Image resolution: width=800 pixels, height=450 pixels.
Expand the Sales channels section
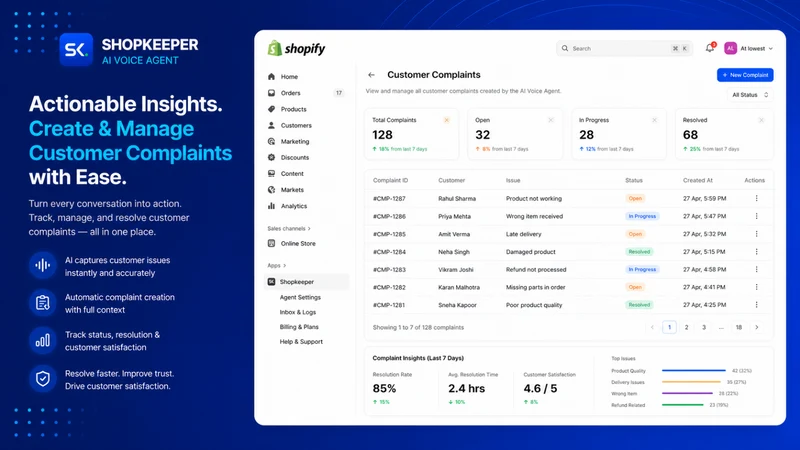tap(289, 229)
